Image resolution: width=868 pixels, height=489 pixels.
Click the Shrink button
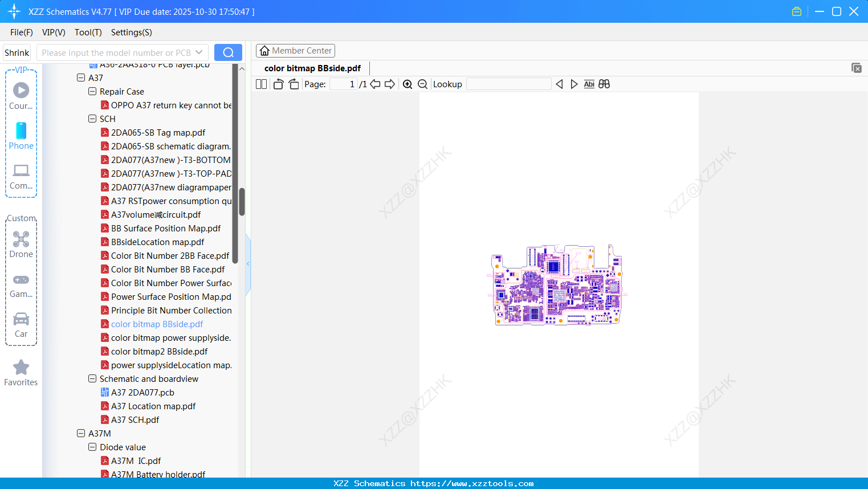click(x=16, y=52)
